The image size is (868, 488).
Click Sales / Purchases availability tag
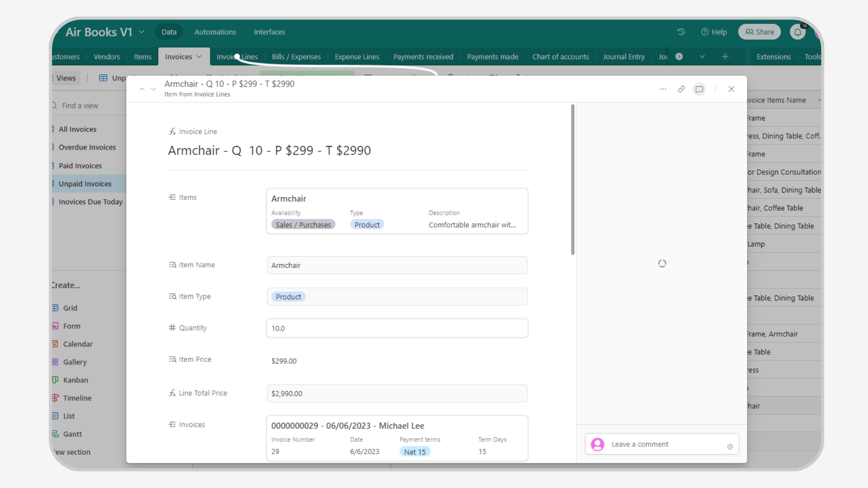click(303, 225)
